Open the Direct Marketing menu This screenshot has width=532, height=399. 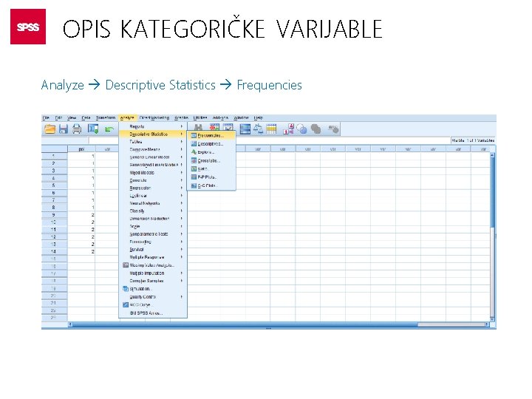tap(154, 117)
